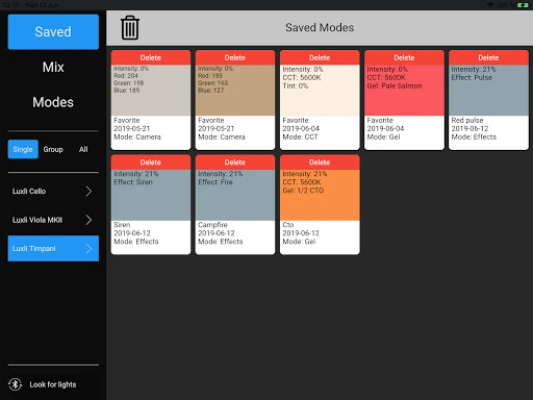This screenshot has height=400, width=533.
Task: Tap the Bluetooth icon beside Look for lights
Action: tap(15, 384)
